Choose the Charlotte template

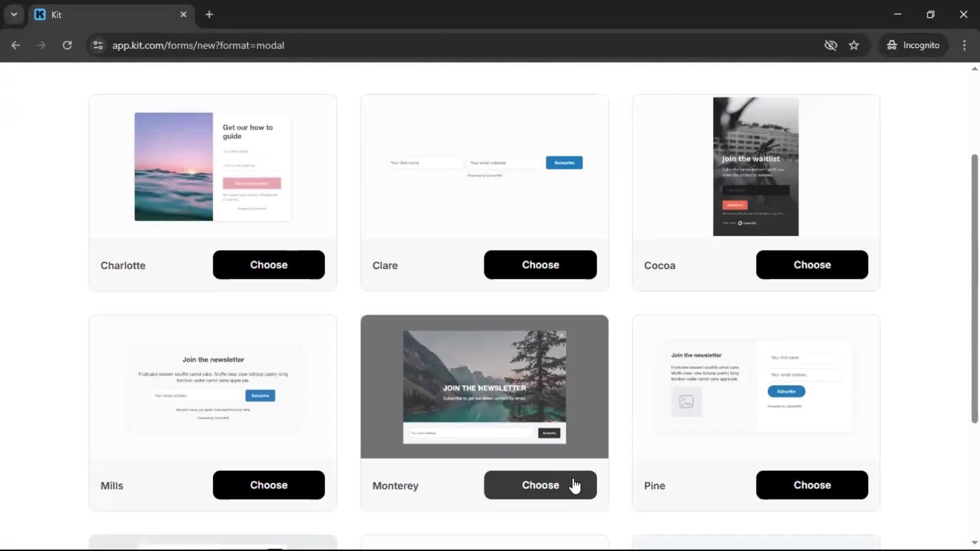268,264
